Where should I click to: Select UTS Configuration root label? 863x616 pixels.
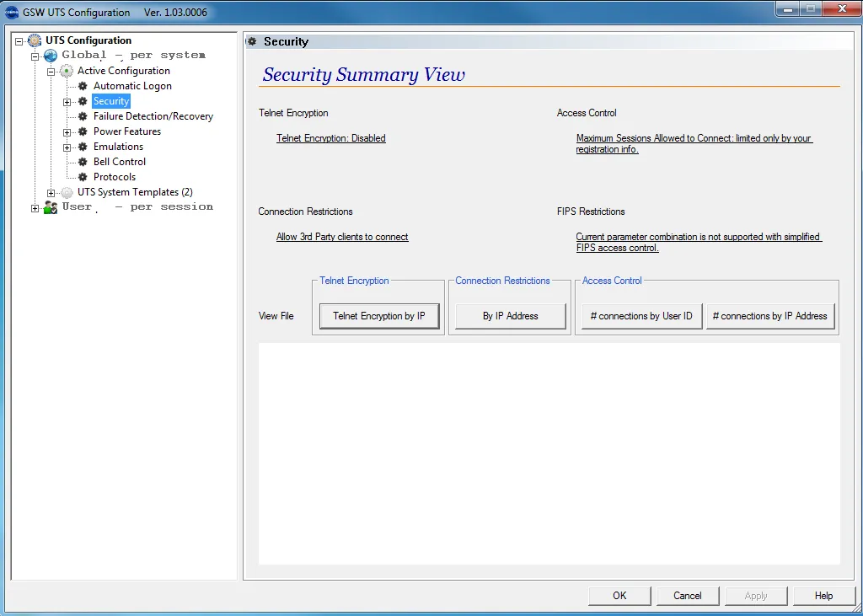click(x=88, y=40)
